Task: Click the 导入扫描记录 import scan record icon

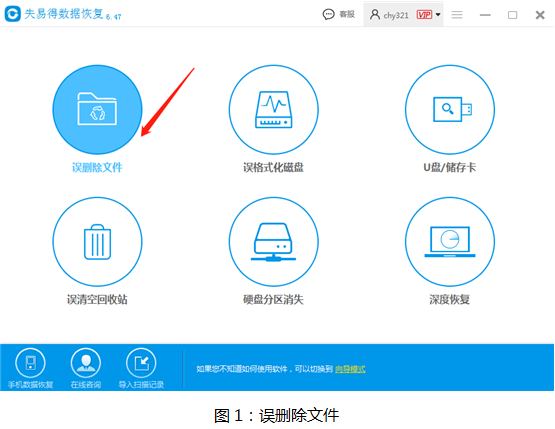Action: pos(141,363)
